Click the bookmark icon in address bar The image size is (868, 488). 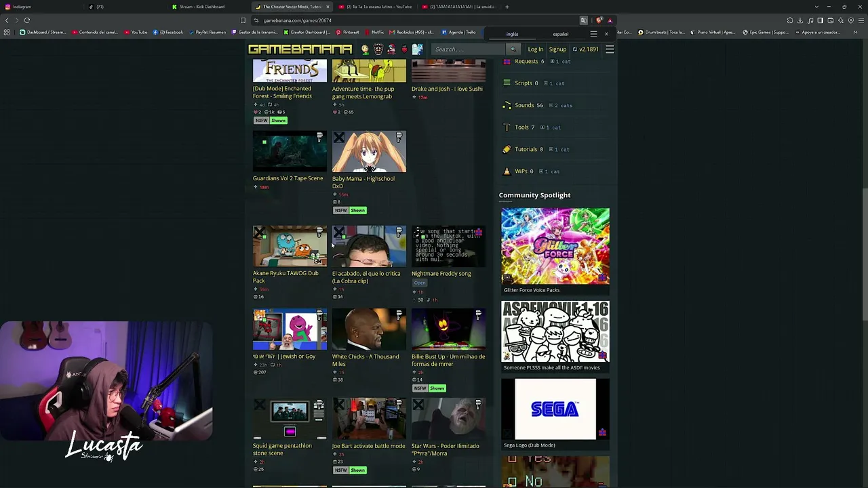pos(243,20)
